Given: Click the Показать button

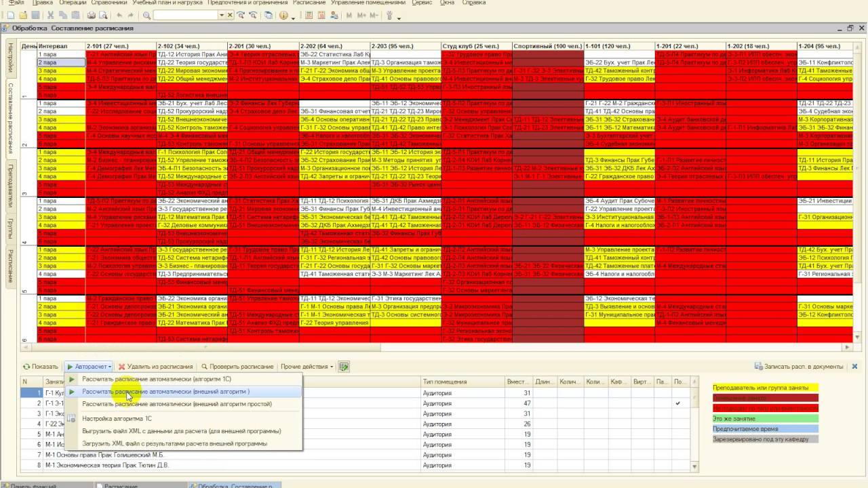Looking at the screenshot, I should 41,367.
